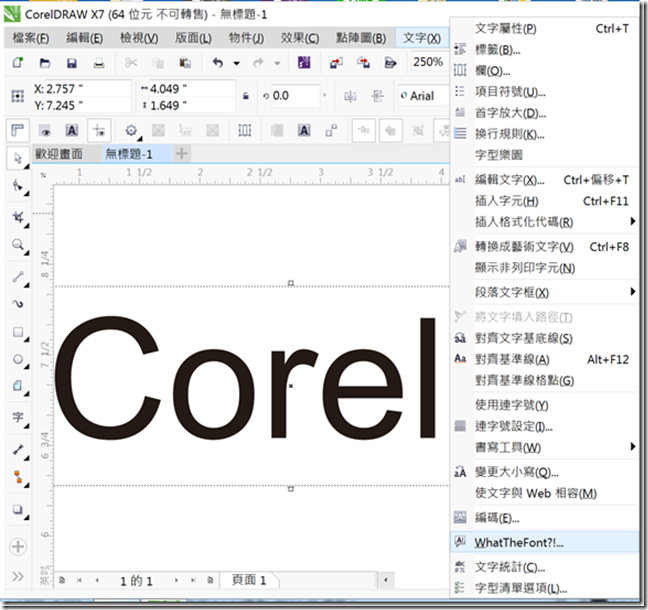Select the Ellipse tool
The width and height of the screenshot is (648, 610).
click(x=18, y=359)
